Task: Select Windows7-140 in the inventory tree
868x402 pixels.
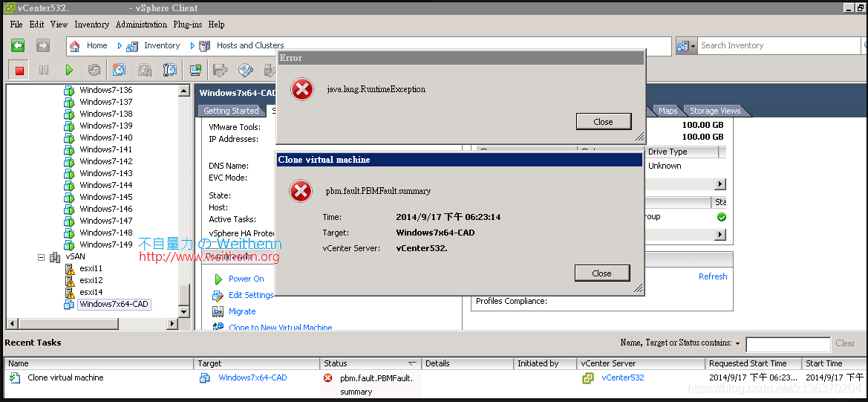Action: click(105, 137)
